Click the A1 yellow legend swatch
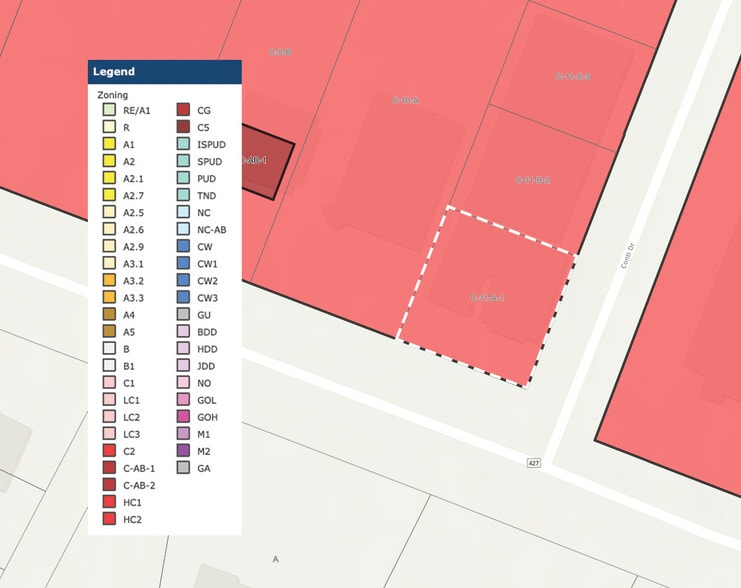 coord(109,144)
